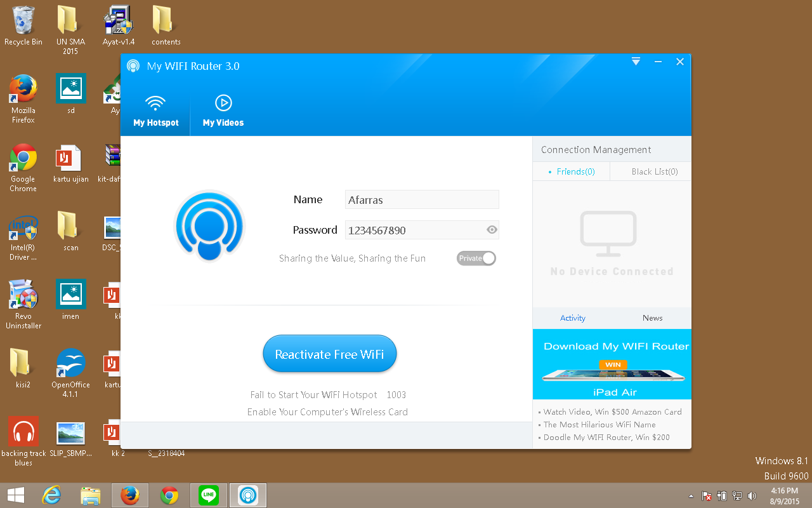Open SLIP_SBMP image file icon

point(70,438)
